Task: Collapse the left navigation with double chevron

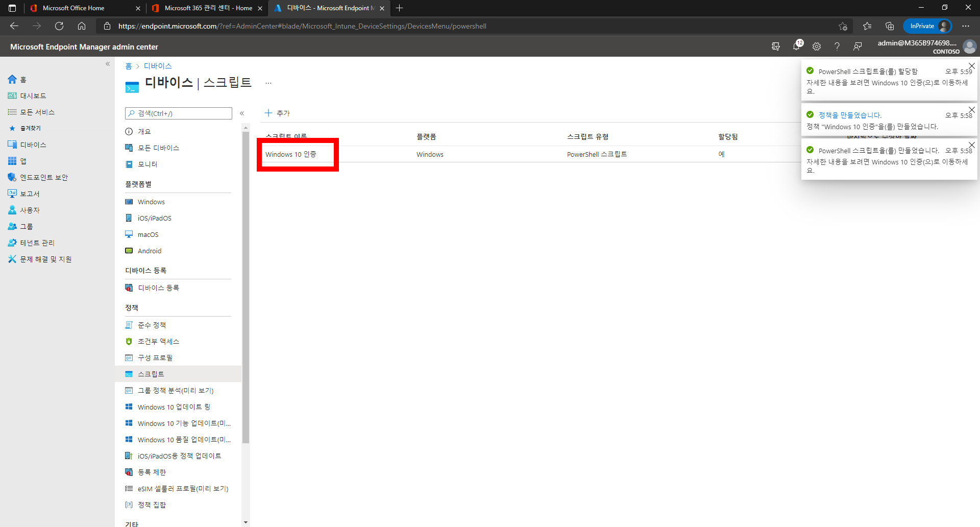Action: (108, 64)
